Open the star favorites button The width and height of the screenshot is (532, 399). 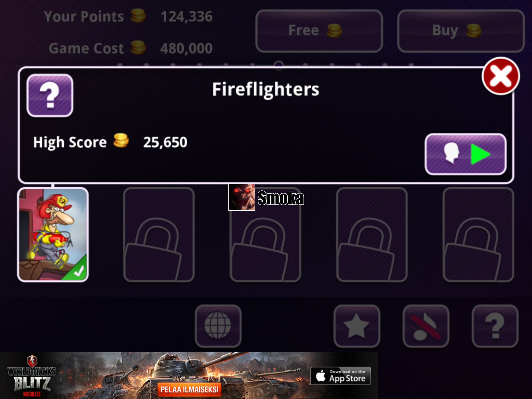point(357,326)
